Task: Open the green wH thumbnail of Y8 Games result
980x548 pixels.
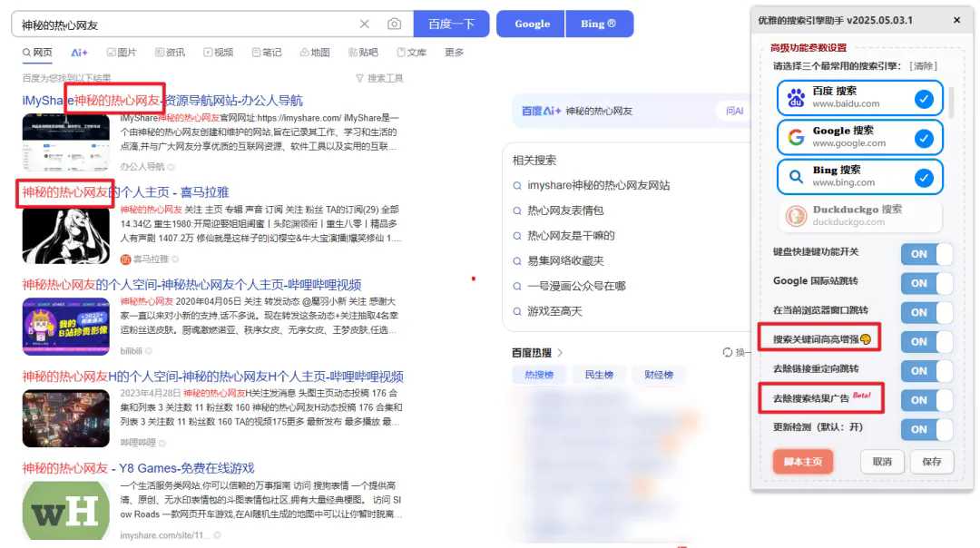Action: click(65, 511)
